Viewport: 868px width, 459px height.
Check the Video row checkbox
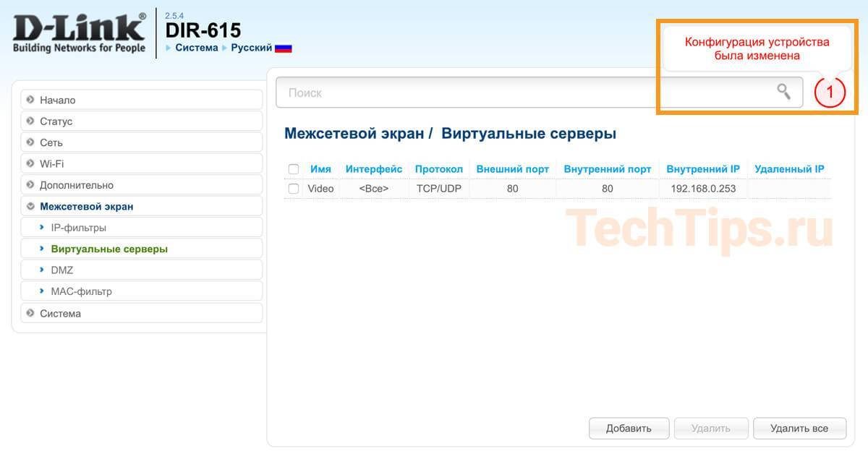tap(294, 189)
